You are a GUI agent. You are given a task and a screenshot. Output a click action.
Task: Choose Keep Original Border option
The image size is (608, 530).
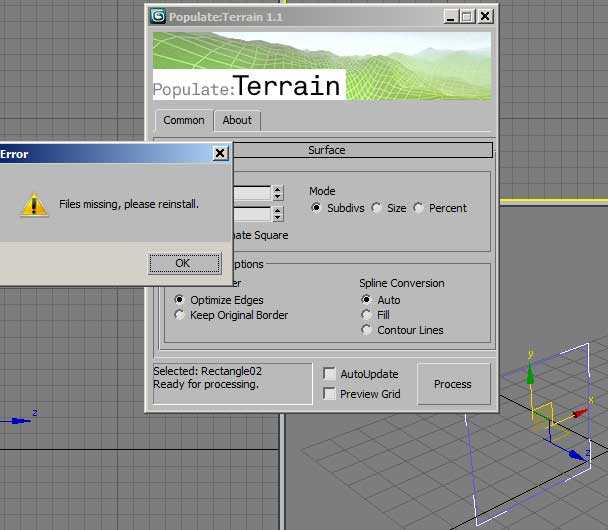[179, 315]
